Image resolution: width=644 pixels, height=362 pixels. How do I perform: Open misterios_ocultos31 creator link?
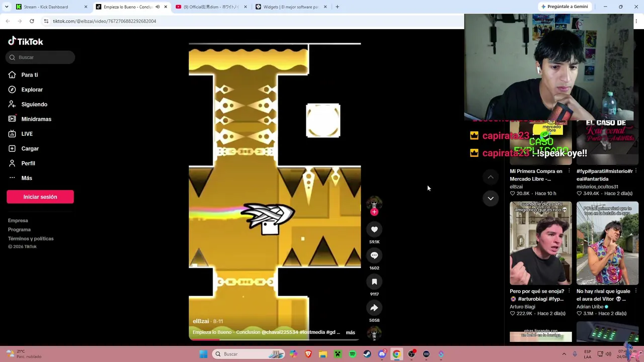tap(597, 187)
